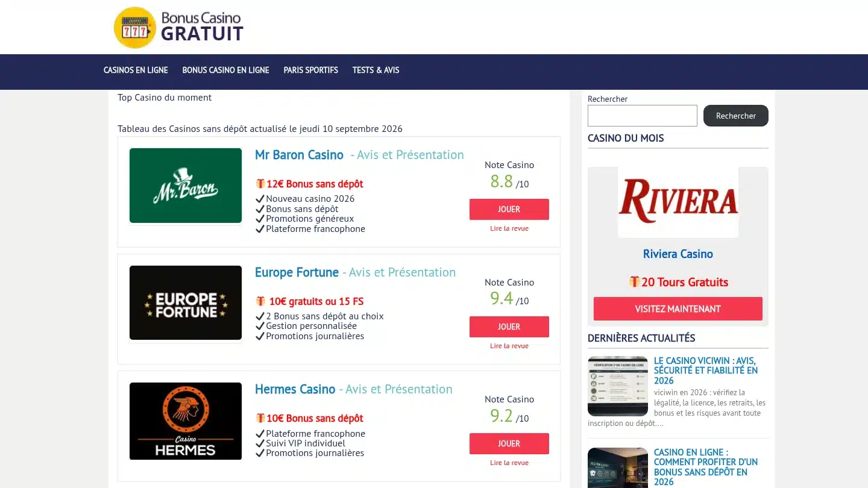This screenshot has width=868, height=488.
Task: Go to Paris sportifs section
Action: click(x=310, y=70)
